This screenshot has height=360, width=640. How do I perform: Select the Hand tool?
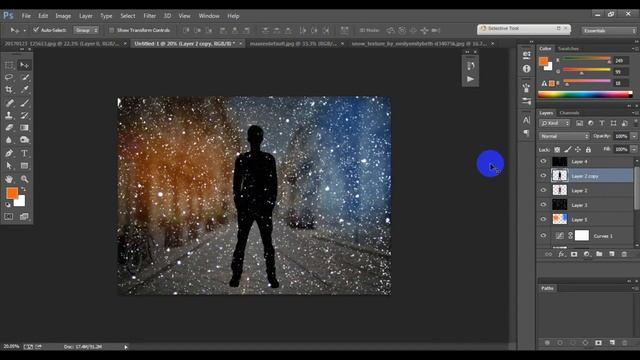(x=9, y=179)
